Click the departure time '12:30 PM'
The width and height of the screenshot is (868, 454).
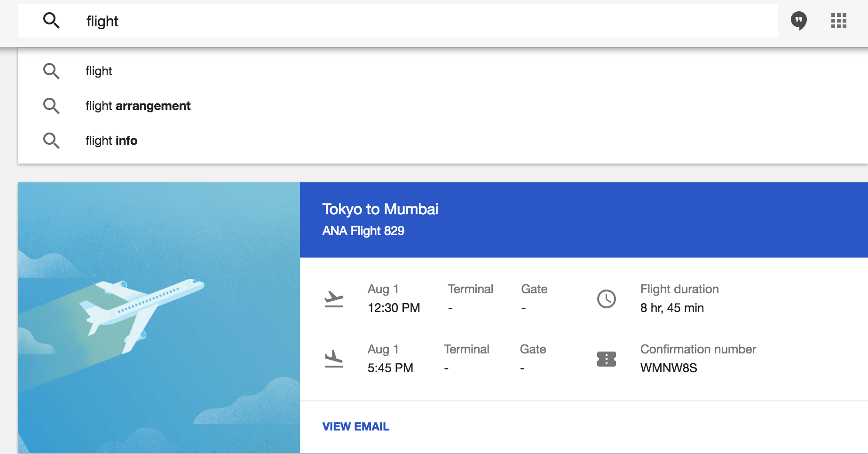click(394, 308)
